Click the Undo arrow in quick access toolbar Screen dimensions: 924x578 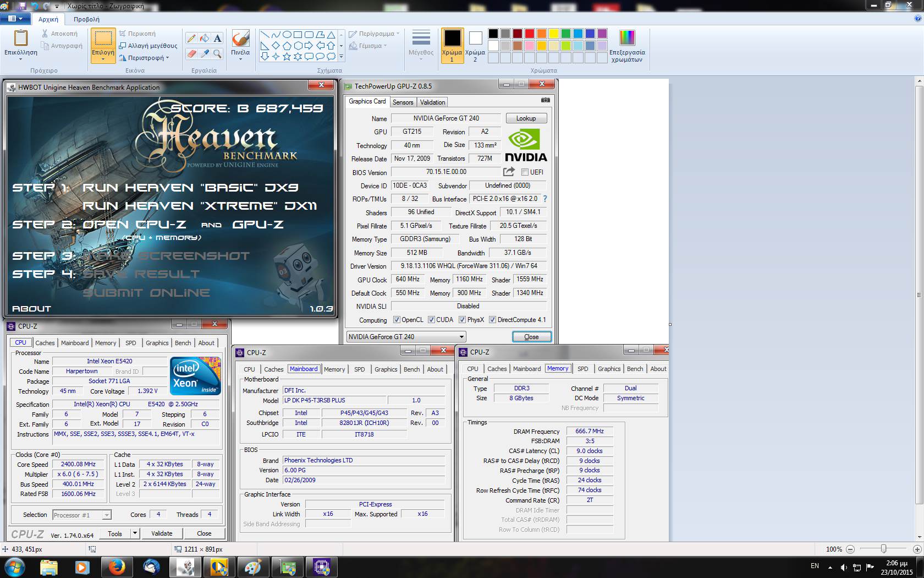click(x=35, y=6)
